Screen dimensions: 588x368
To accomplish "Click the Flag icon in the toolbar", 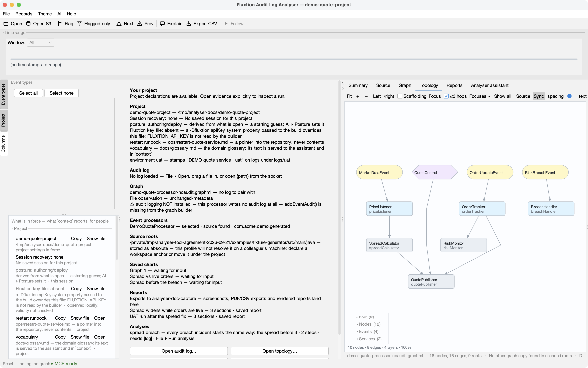I will [x=59, y=24].
